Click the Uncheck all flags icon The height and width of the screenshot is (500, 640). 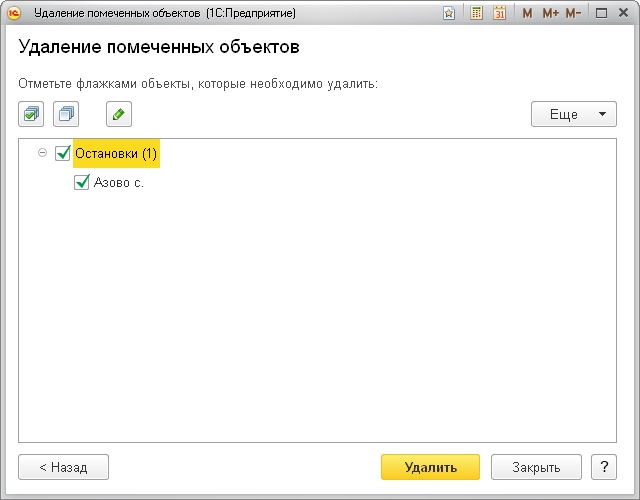pos(66,114)
